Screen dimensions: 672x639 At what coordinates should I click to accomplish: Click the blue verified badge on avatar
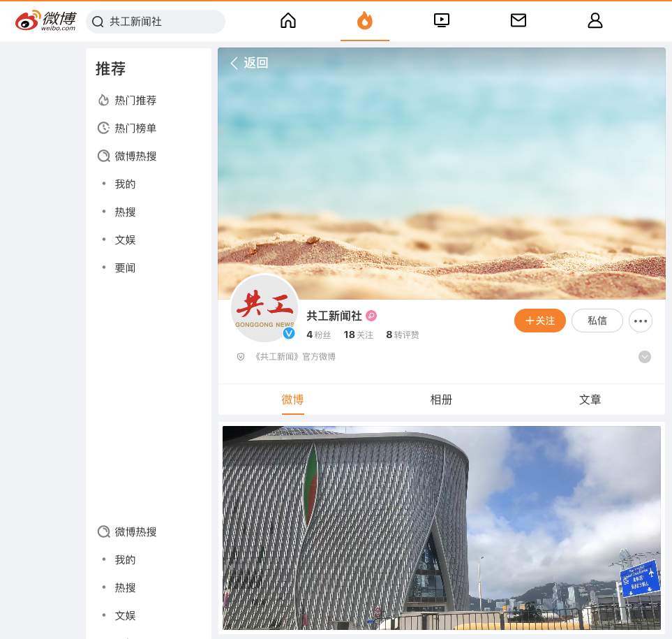click(289, 333)
